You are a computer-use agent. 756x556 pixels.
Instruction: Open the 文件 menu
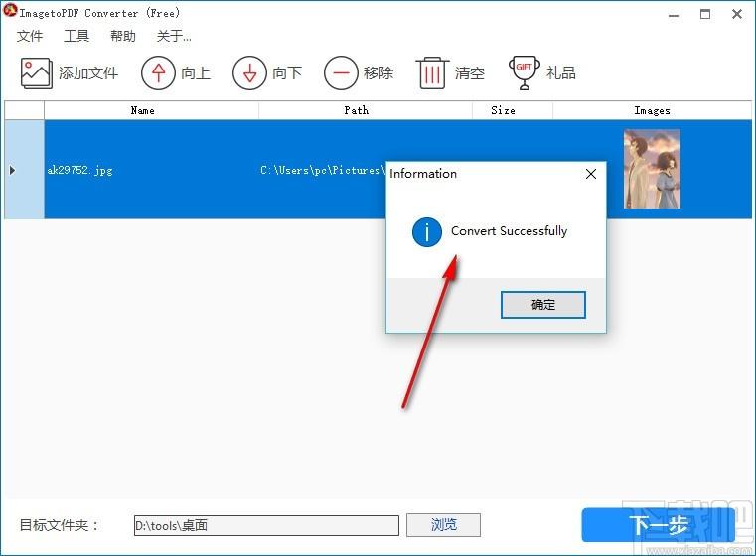coord(30,36)
